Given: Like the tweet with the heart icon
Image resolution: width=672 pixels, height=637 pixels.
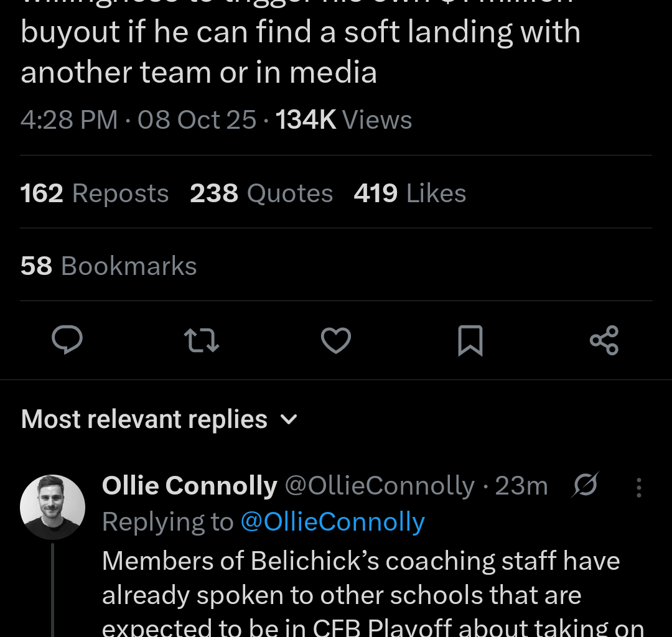Looking at the screenshot, I should pyautogui.click(x=336, y=340).
